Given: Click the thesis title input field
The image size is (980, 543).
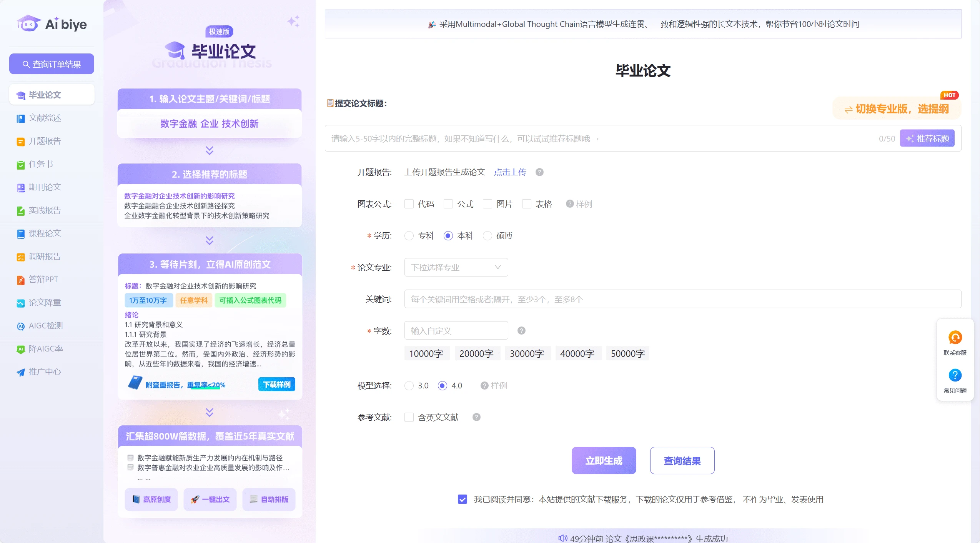Looking at the screenshot, I should (577, 138).
